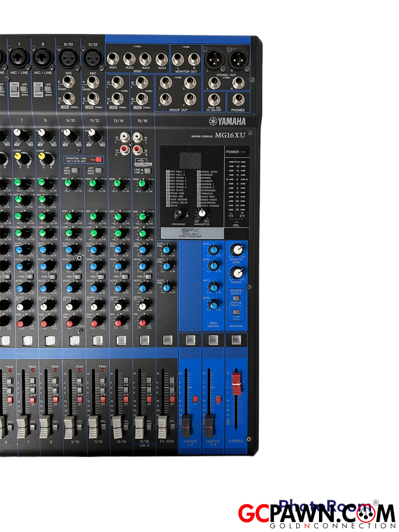Click the effect PARAMETER knob
The image size is (399, 532).
pos(201,213)
